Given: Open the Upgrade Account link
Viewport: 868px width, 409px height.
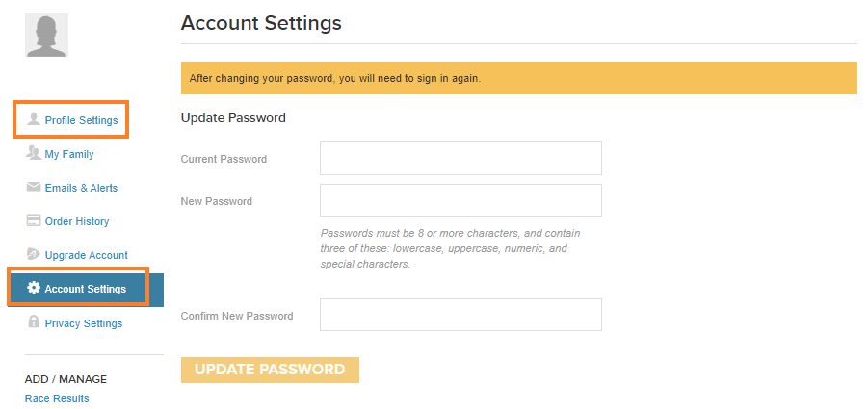Looking at the screenshot, I should pyautogui.click(x=87, y=255).
